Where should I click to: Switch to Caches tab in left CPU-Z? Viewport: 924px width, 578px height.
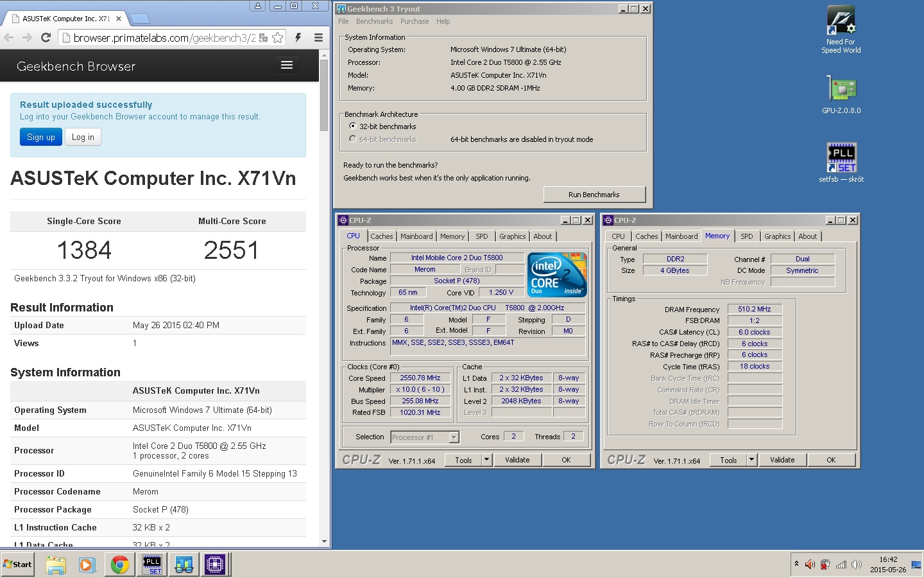[x=381, y=236]
